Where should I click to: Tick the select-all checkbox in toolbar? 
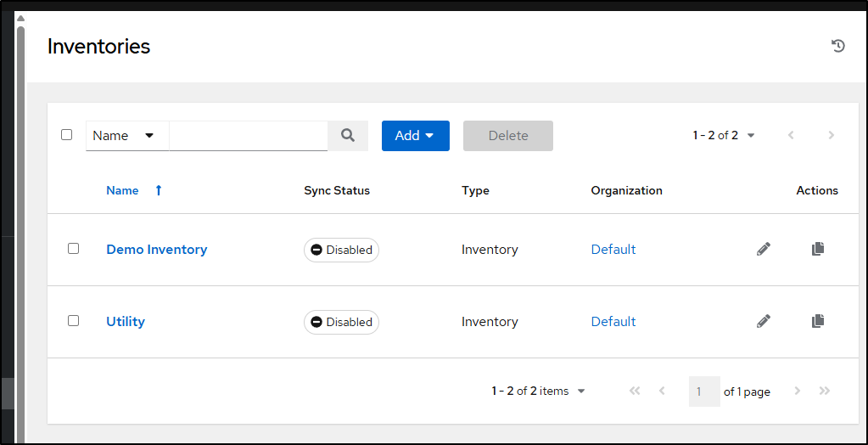tap(66, 135)
